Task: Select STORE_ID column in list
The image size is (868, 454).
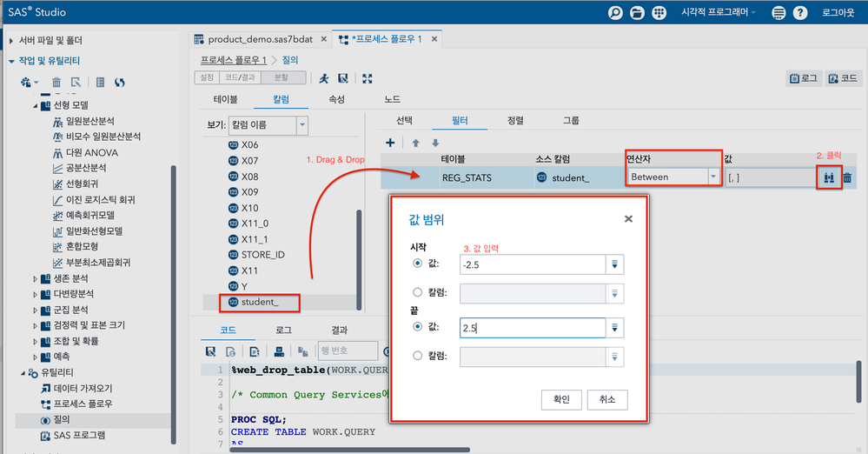Action: 263,255
